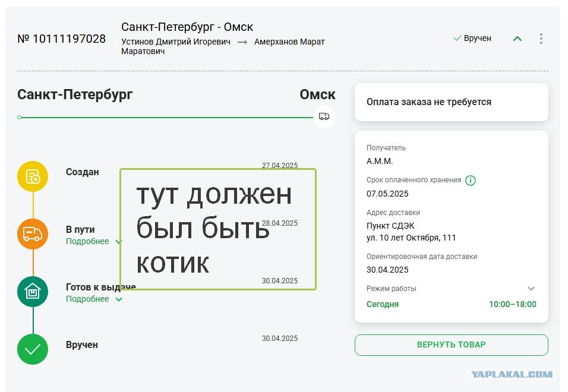568x392 pixels.
Task: Click the Создан step label
Action: coord(82,172)
